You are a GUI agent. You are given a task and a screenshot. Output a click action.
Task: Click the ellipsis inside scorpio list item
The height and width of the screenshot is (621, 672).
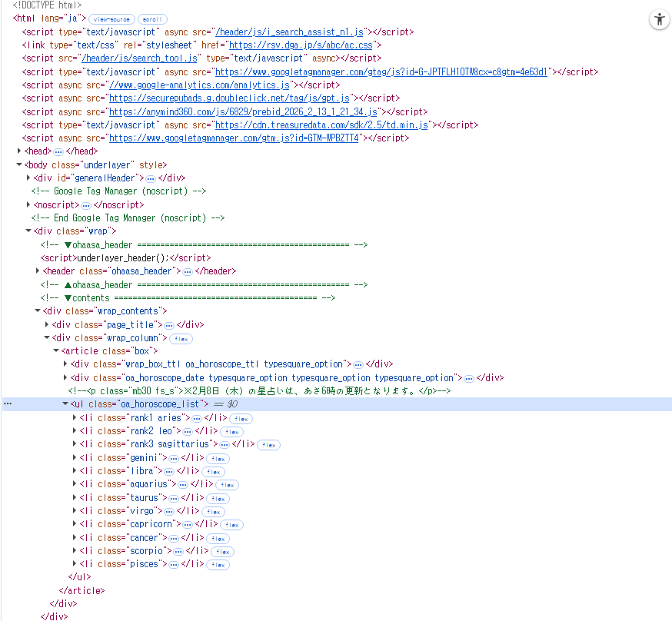178,552
